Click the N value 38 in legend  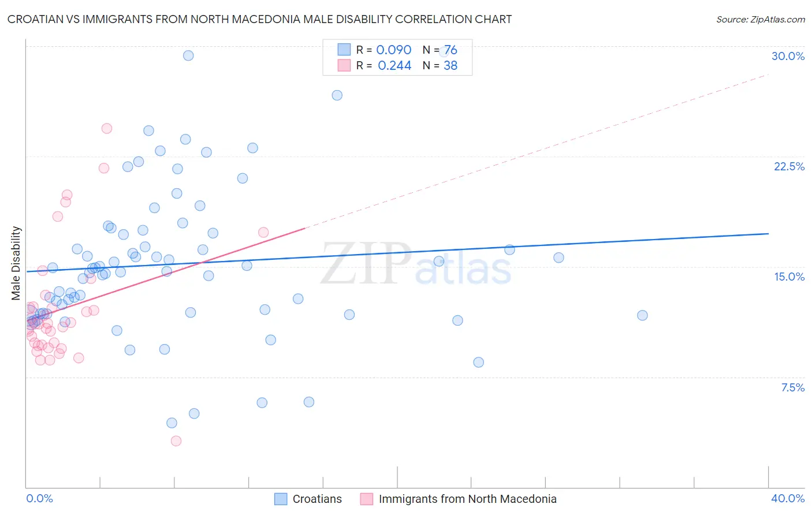(450, 65)
